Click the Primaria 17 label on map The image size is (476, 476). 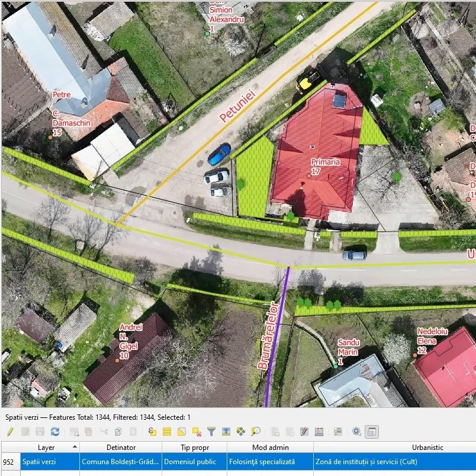(x=325, y=166)
